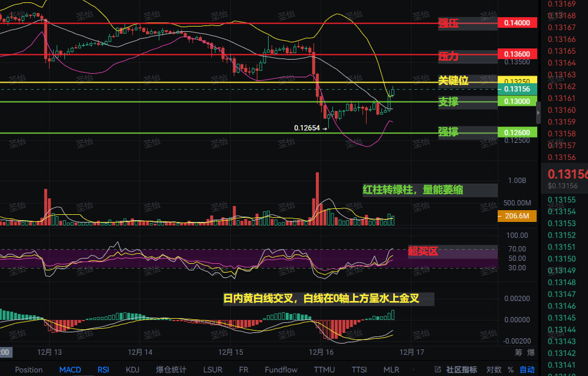Screen dimensions: 588x376
Task: Select the MLR indicator tab
Action: click(x=391, y=370)
